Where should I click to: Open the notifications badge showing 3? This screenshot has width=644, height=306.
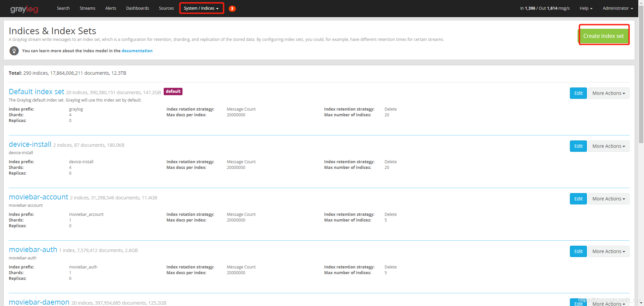pos(232,9)
